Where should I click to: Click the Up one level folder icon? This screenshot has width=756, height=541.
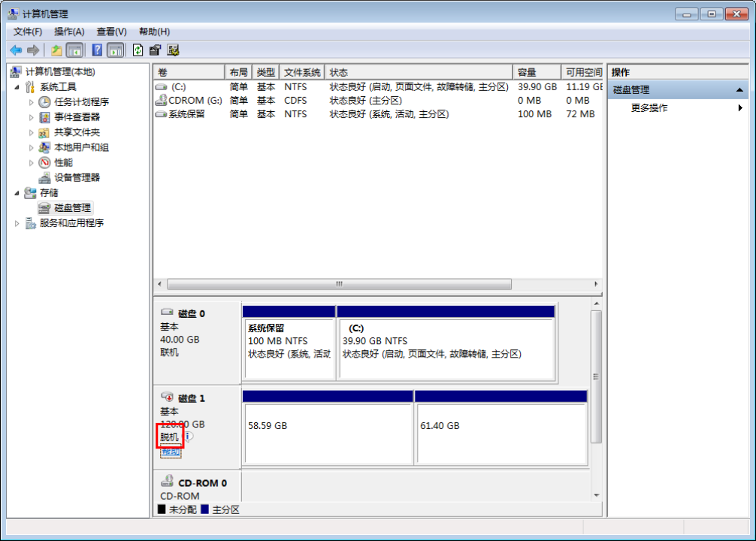[56, 50]
